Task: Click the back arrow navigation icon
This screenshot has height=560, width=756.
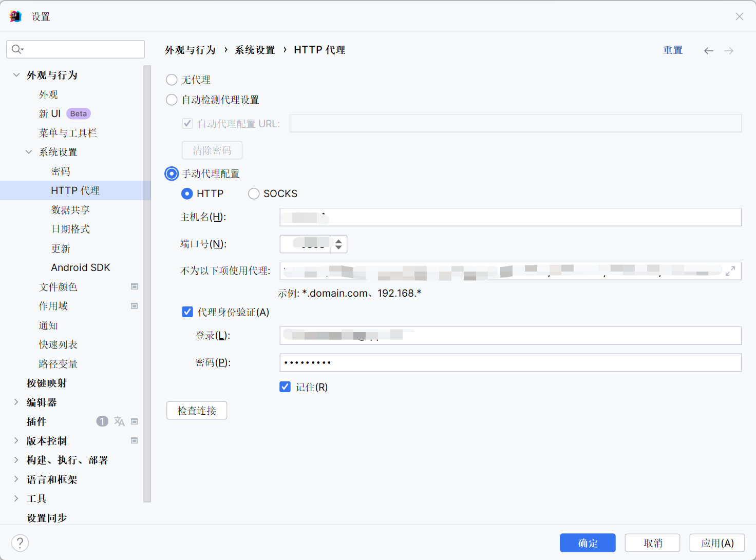Action: (x=709, y=50)
